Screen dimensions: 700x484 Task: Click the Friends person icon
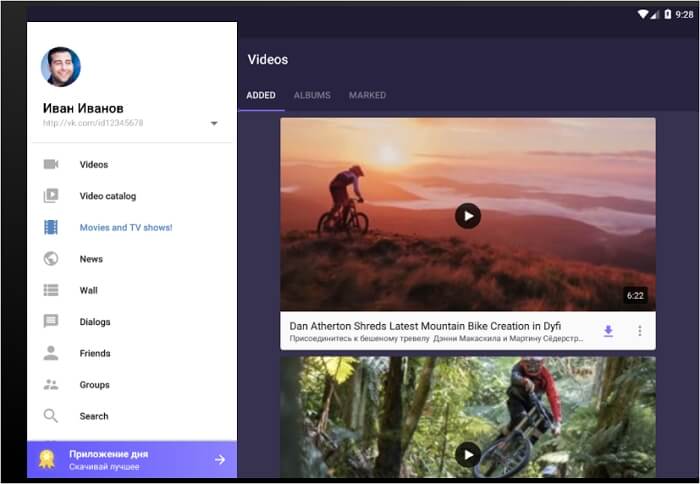pyautogui.click(x=51, y=353)
